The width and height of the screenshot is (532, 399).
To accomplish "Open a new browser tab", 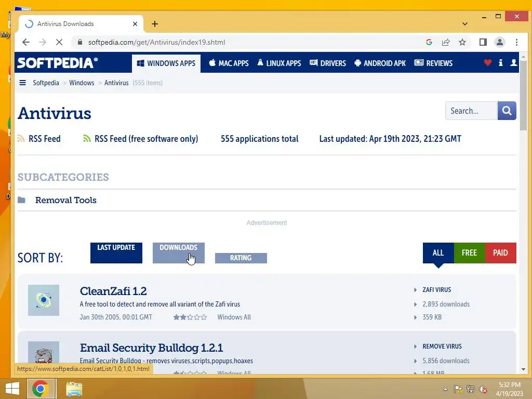I will coord(155,24).
